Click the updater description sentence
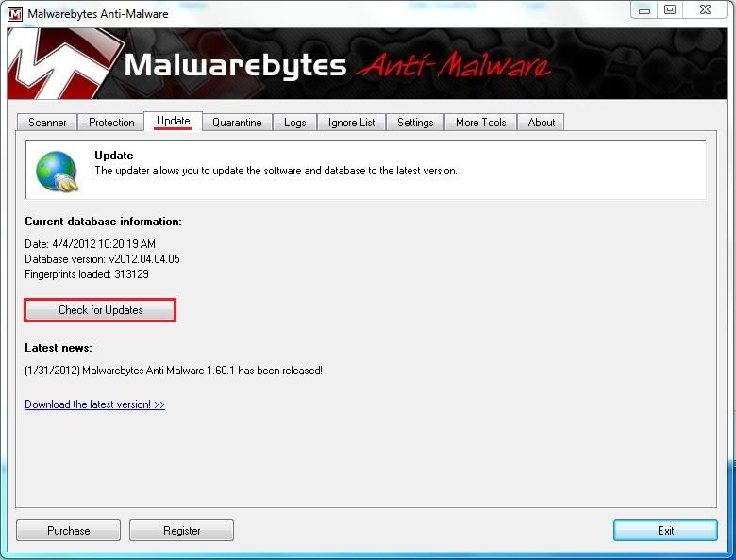The height and width of the screenshot is (560, 736). [276, 171]
